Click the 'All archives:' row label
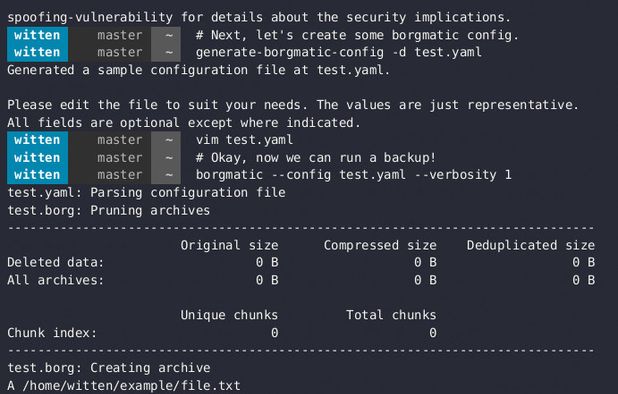 pos(56,280)
